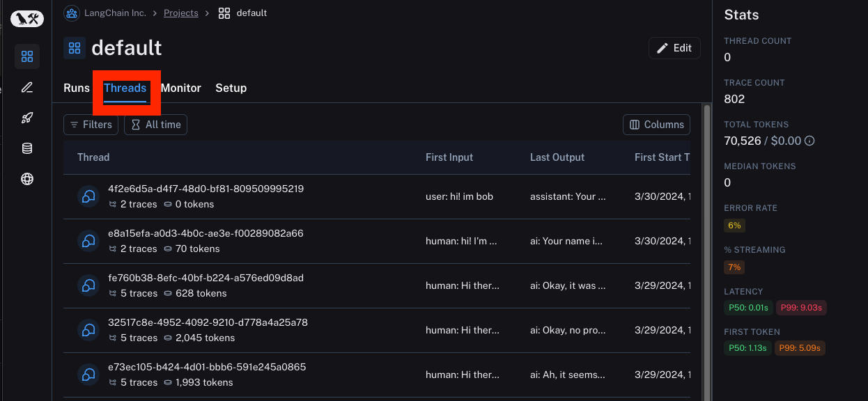Click the globe icon in sidebar

click(x=27, y=179)
